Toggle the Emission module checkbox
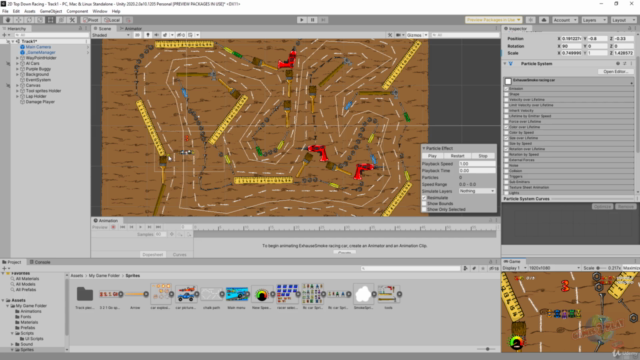The height and width of the screenshot is (360, 640). (507, 89)
